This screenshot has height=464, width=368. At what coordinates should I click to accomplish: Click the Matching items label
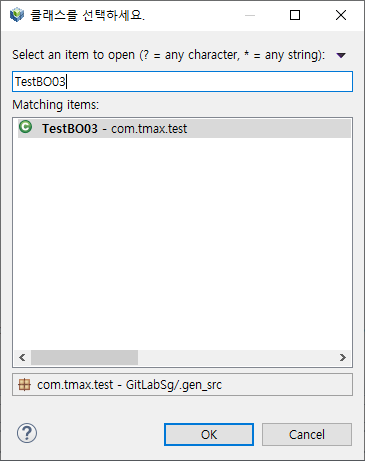click(56, 105)
